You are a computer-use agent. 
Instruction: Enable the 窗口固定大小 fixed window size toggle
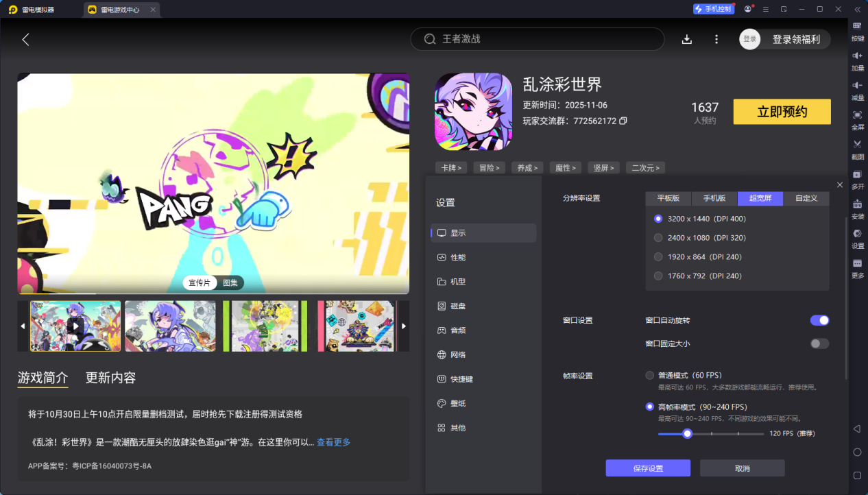click(819, 343)
